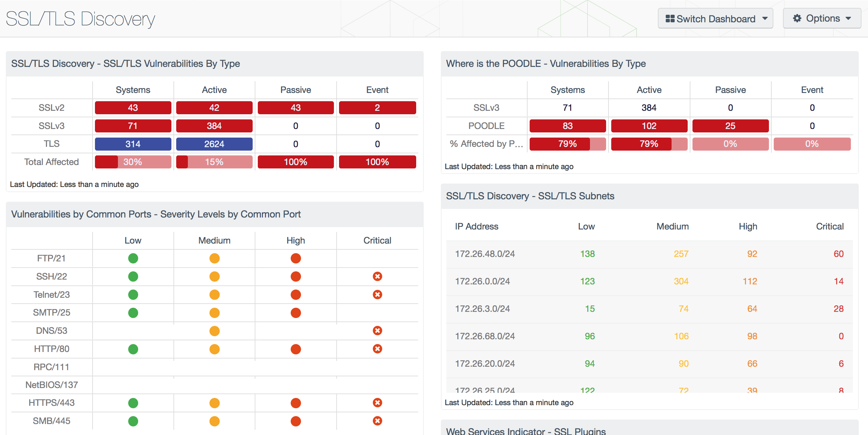Screen dimensions: 868x435
Task: Click the Total Affected Passive 100% cell
Action: click(x=296, y=162)
